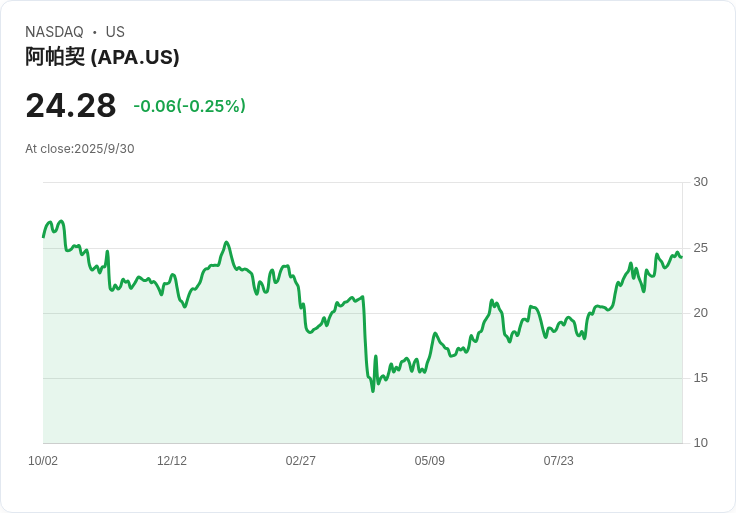The width and height of the screenshot is (736, 513).
Task: Click the -0.06(-0.25%) price change
Action: coord(189,106)
